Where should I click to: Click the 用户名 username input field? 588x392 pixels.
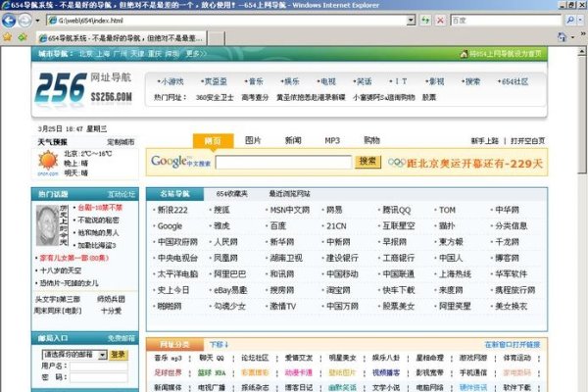coord(99,367)
